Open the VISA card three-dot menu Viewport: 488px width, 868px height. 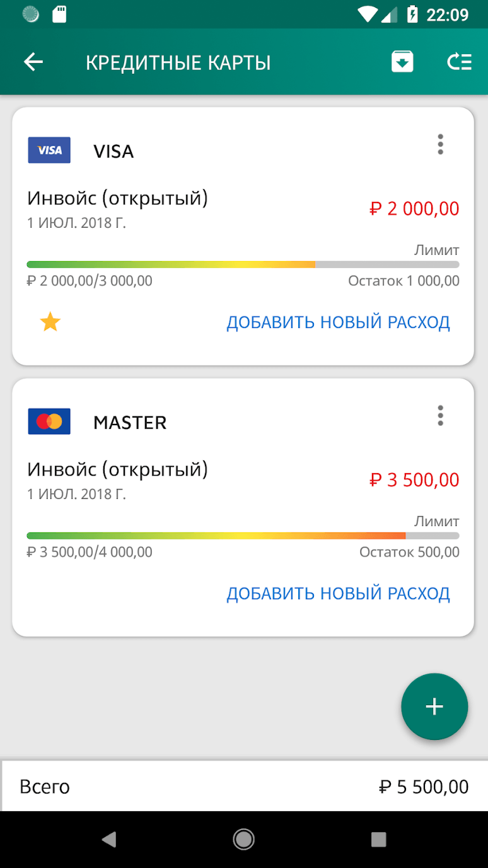click(440, 144)
